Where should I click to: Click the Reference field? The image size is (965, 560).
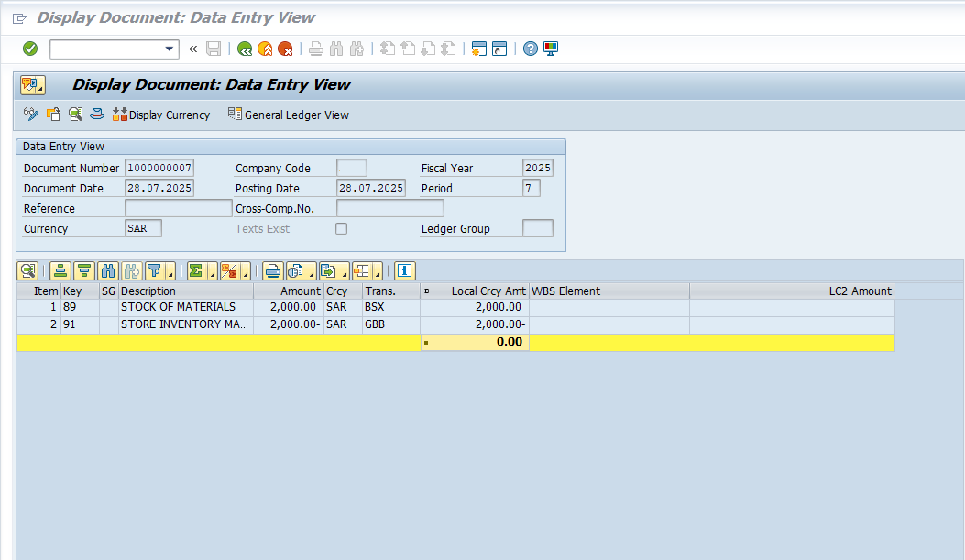click(178, 208)
